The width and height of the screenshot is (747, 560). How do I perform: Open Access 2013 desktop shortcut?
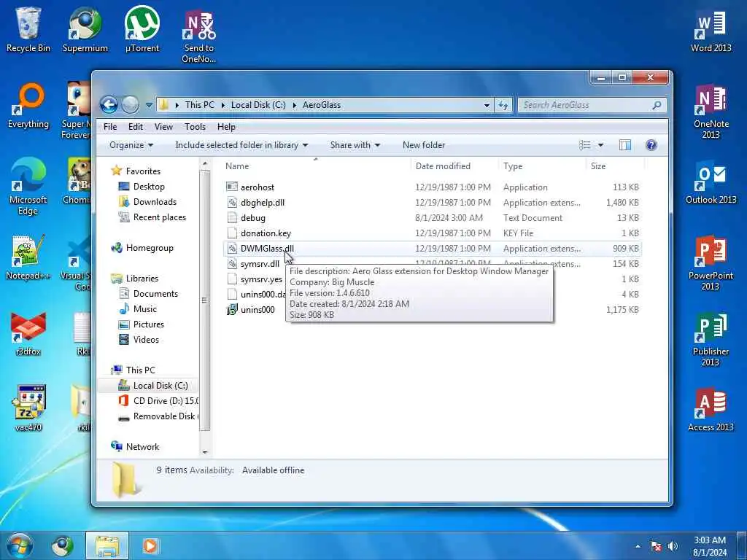click(x=711, y=410)
